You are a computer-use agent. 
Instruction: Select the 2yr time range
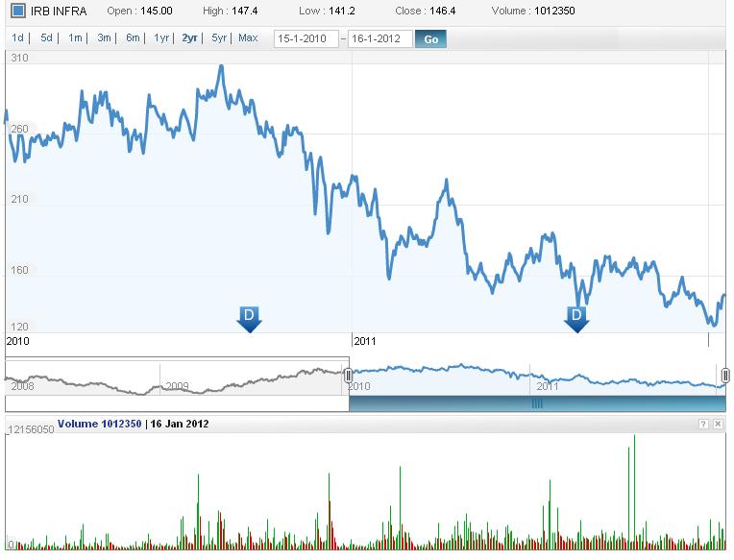[x=190, y=38]
